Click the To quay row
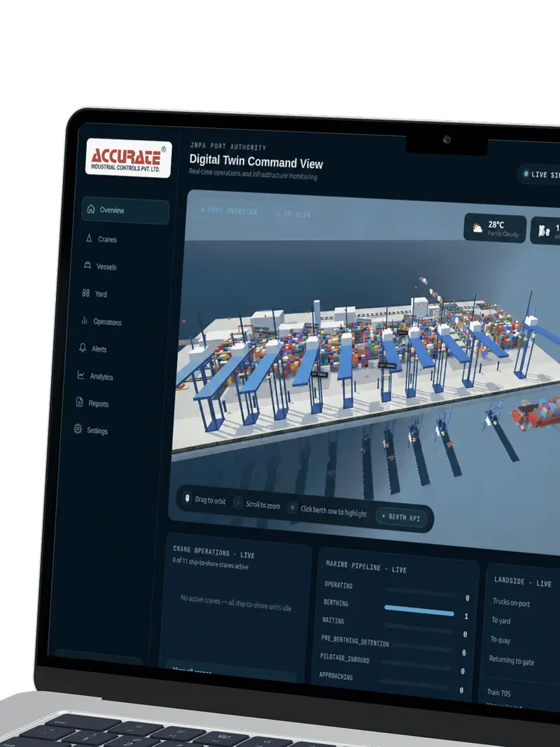The image size is (560, 747). click(500, 640)
